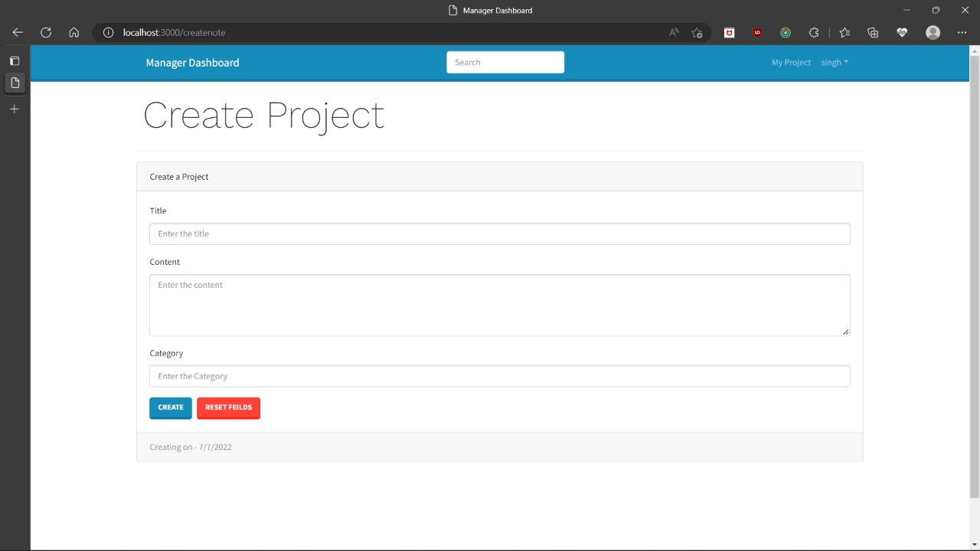Click the 'Category' field label
The image size is (980, 551).
166,354
